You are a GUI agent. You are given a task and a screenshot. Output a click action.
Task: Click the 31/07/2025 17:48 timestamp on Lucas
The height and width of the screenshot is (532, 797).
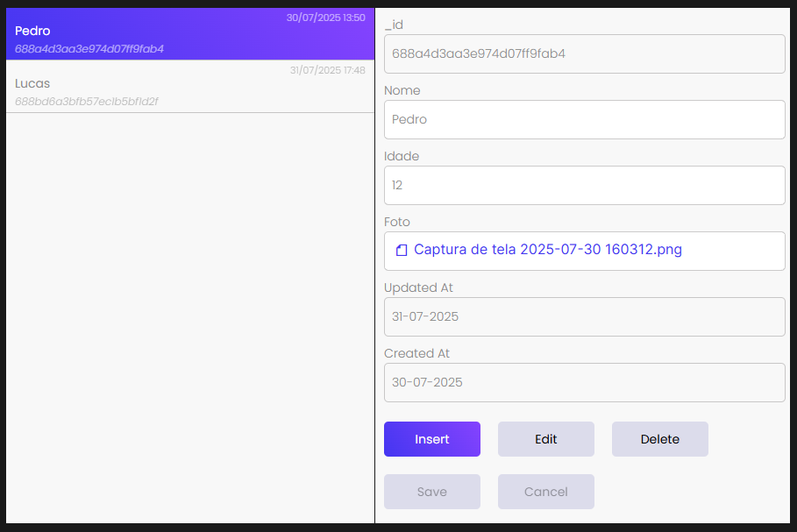point(327,70)
